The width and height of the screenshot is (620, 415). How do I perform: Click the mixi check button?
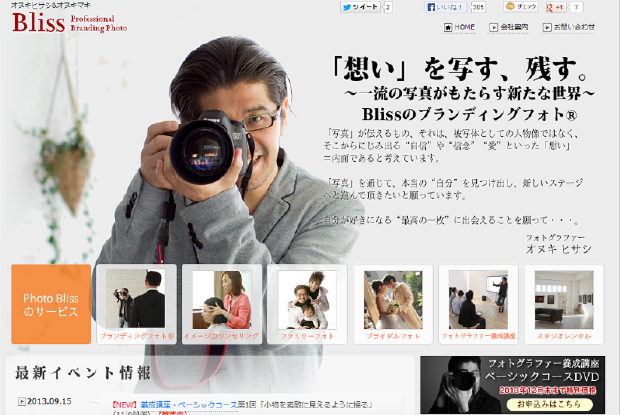pos(521,7)
